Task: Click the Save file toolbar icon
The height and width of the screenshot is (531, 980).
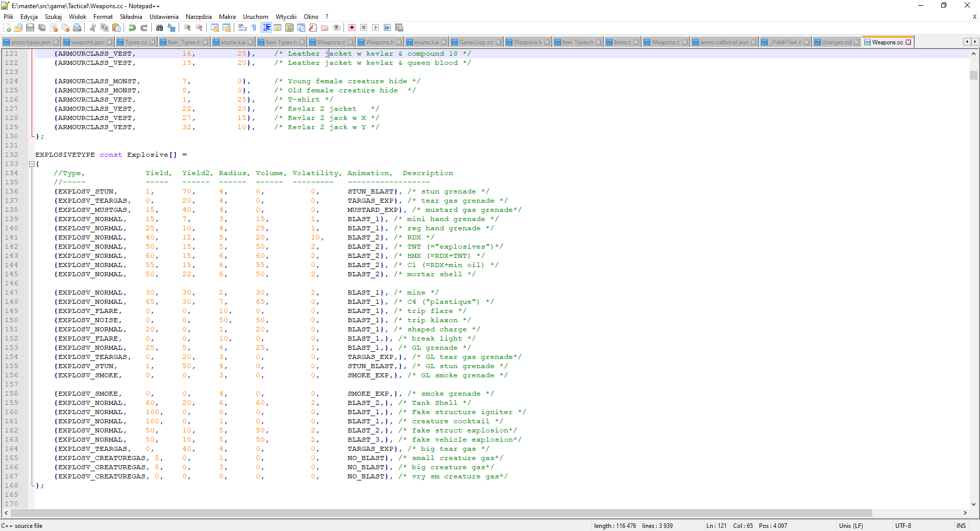Action: pos(30,28)
